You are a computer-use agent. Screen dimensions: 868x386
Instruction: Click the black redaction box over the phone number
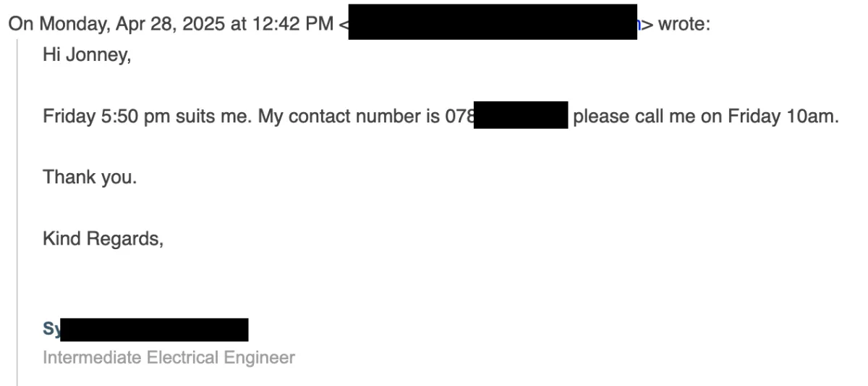521,116
